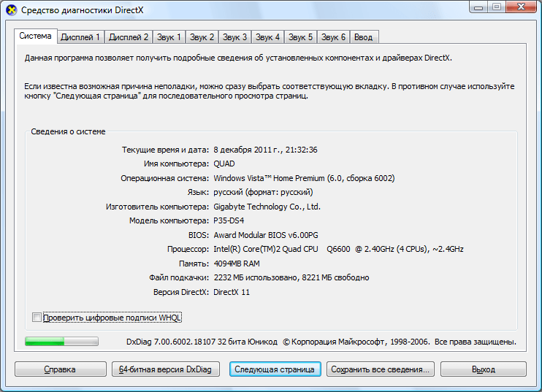The image size is (542, 392).
Task: Go to Следующая страница
Action: tap(275, 369)
